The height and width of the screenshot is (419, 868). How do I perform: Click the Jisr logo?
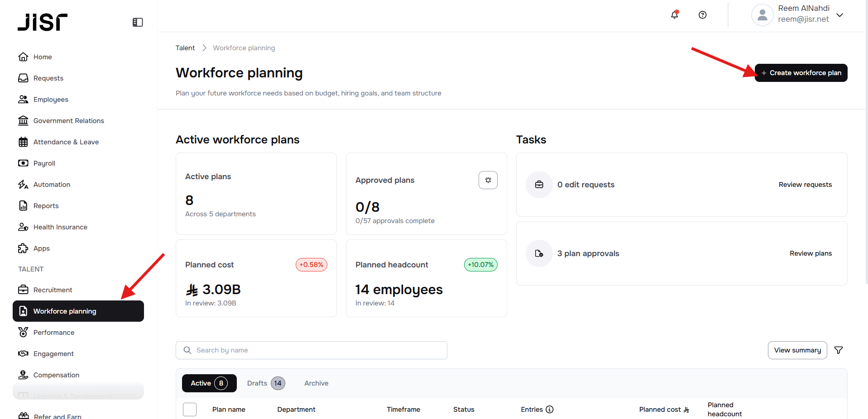(x=43, y=22)
